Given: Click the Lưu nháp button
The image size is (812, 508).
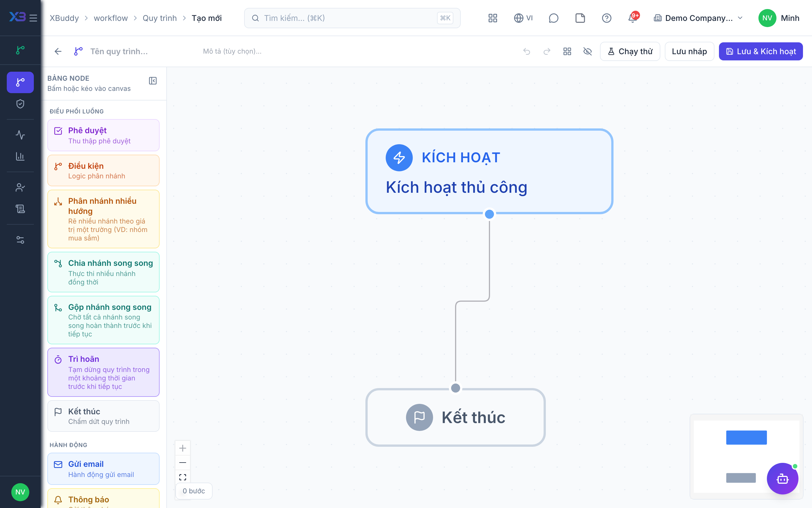Looking at the screenshot, I should pos(689,51).
